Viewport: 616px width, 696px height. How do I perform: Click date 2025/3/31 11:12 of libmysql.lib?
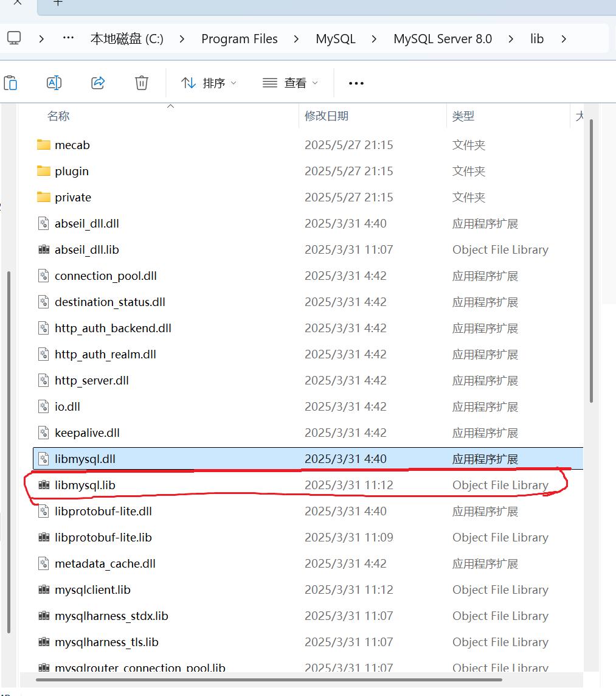coord(349,485)
